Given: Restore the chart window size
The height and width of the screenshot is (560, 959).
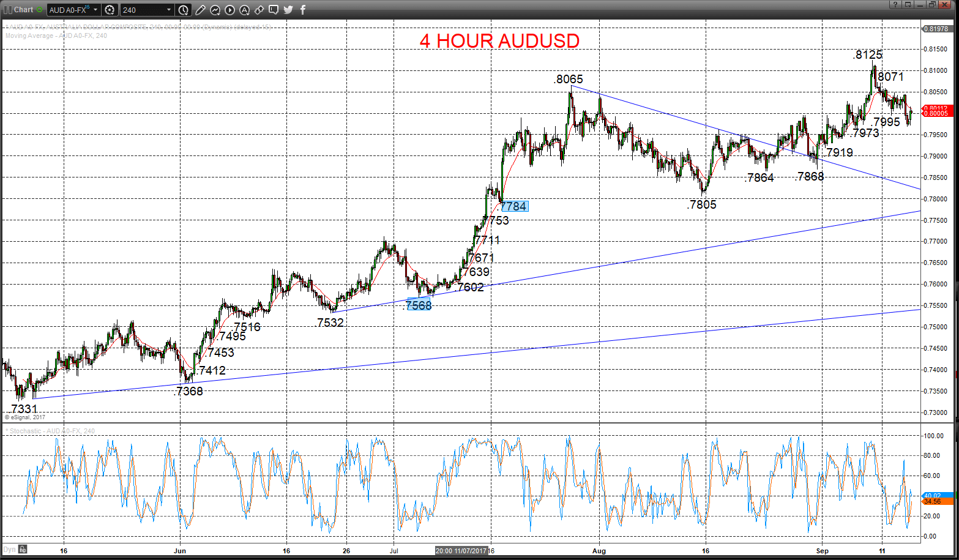Looking at the screenshot, I should (932, 5).
